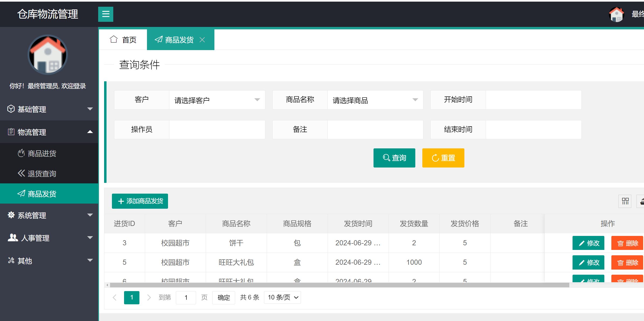Click the 发货数量 column header

[x=414, y=224]
